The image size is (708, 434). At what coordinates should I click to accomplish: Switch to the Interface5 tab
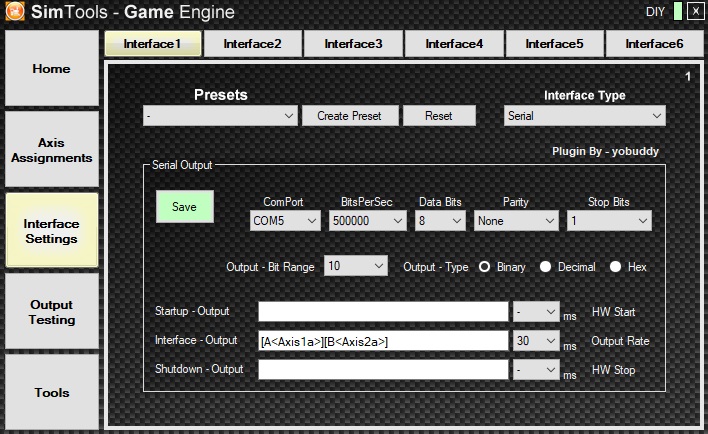click(554, 44)
